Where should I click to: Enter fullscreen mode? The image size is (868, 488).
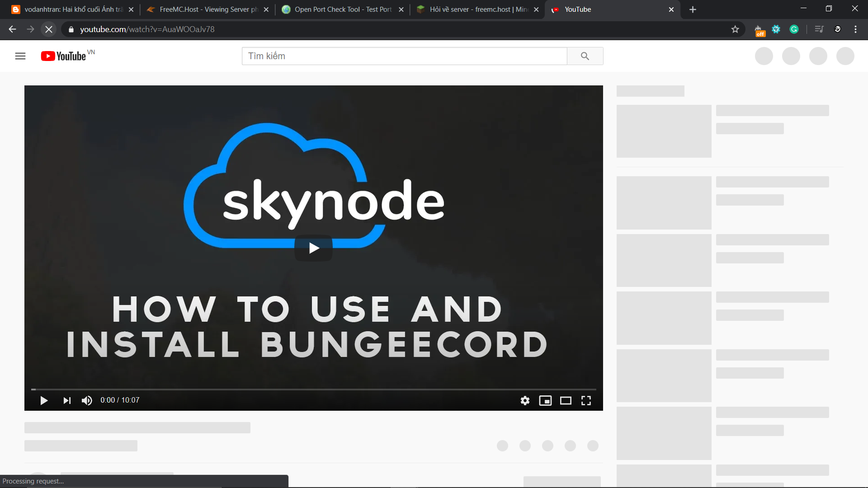pos(586,400)
